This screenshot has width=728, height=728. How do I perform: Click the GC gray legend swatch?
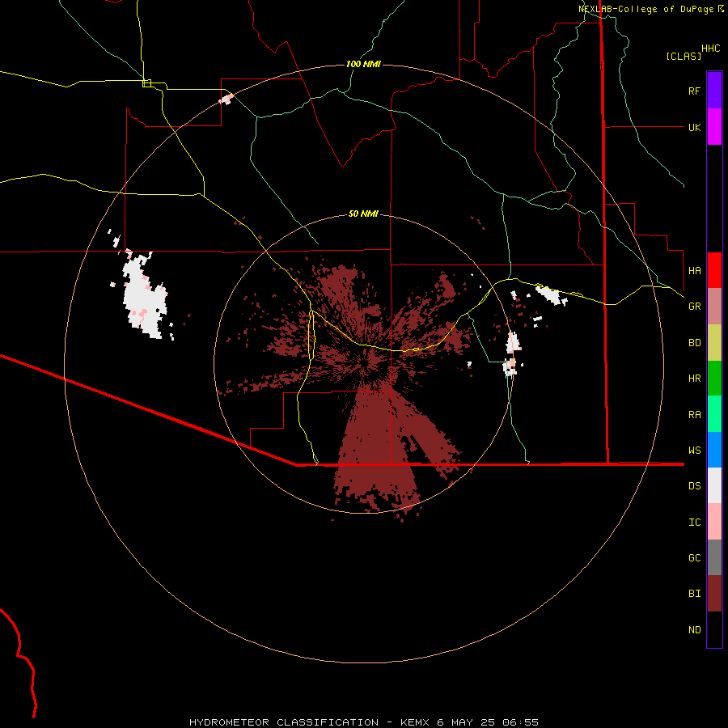(714, 557)
